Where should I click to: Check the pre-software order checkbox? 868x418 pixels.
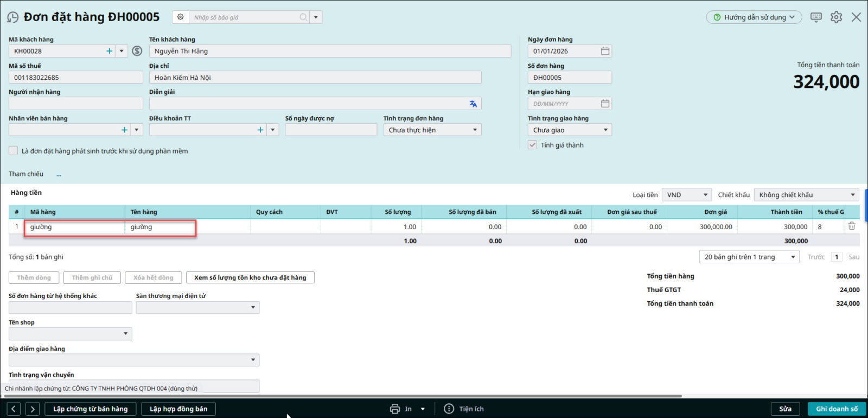[14, 151]
